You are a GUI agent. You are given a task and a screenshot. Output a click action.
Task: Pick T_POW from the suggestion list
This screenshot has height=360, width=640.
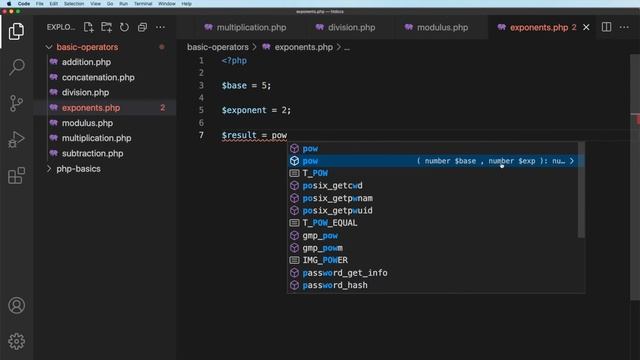[x=433, y=173]
